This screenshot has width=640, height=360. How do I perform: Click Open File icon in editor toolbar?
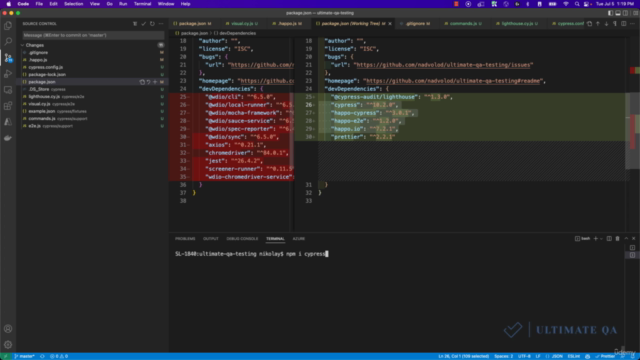pyautogui.click(x=589, y=24)
